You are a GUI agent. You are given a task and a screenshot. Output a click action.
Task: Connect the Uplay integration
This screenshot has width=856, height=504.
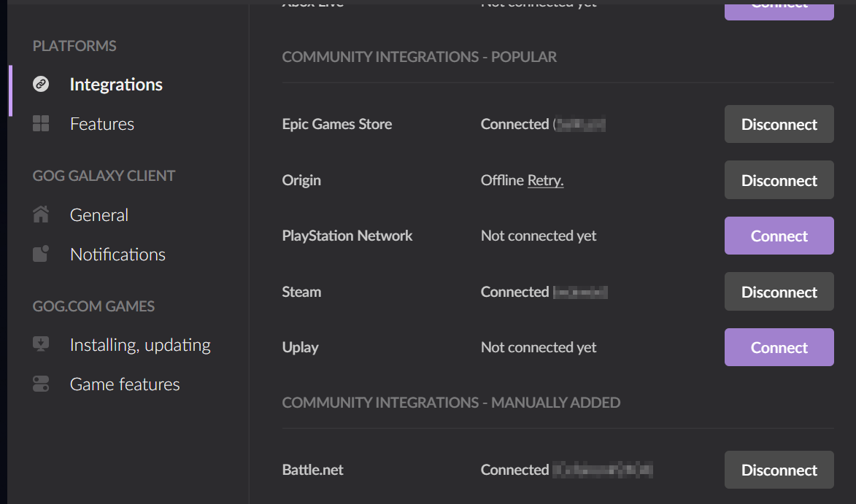(779, 347)
